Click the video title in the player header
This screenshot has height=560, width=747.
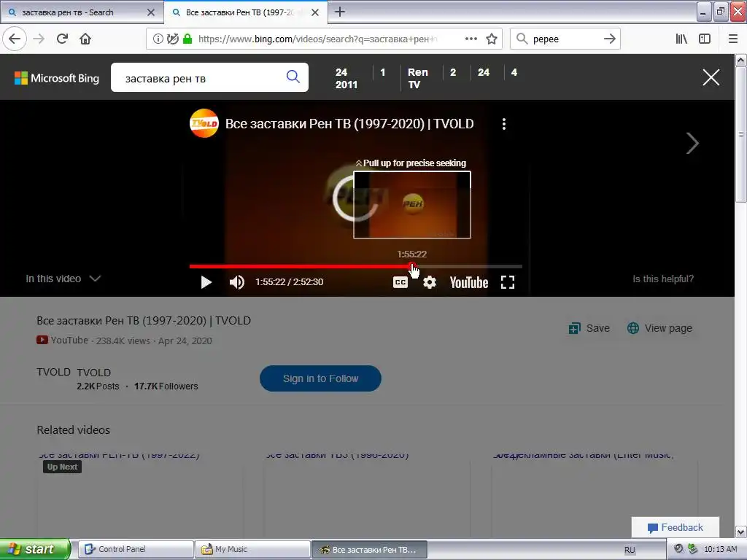tap(349, 124)
